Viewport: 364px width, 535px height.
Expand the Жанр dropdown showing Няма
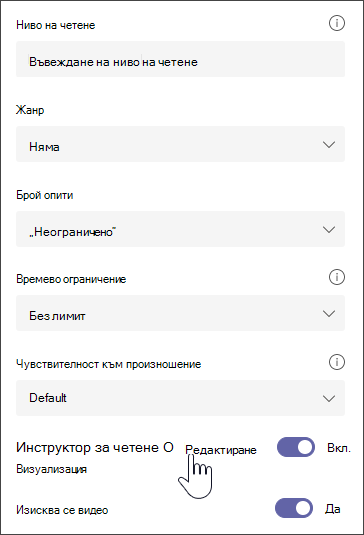point(180,144)
